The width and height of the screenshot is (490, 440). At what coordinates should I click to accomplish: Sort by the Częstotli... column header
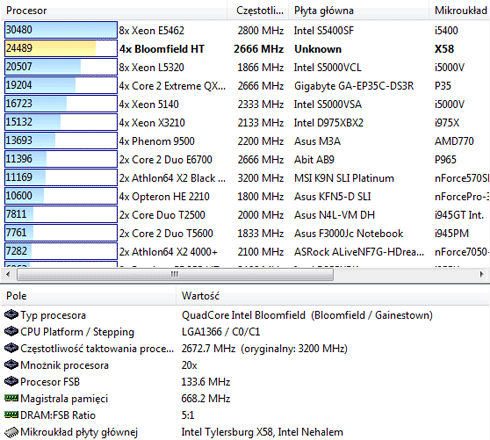pyautogui.click(x=258, y=10)
